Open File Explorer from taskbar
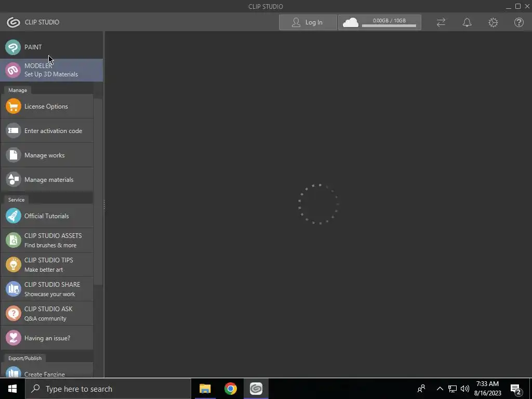532x399 pixels. click(205, 389)
